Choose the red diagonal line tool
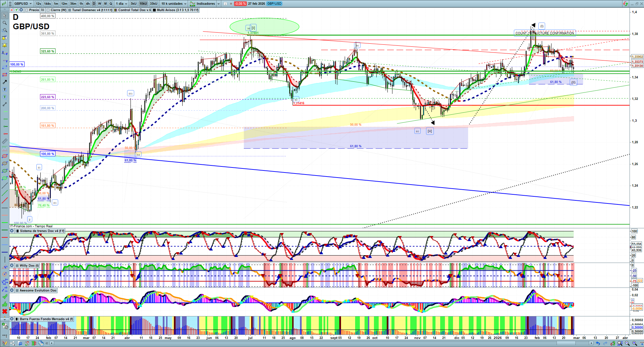Image resolution: width=644 pixels, height=347 pixels. (x=5, y=200)
